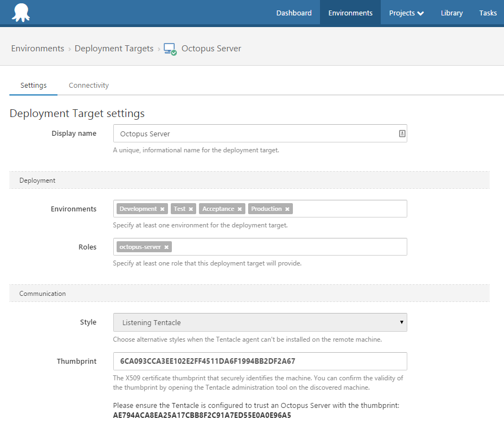The width and height of the screenshot is (504, 430).
Task: Click the Environments breadcrumb link
Action: (38, 49)
